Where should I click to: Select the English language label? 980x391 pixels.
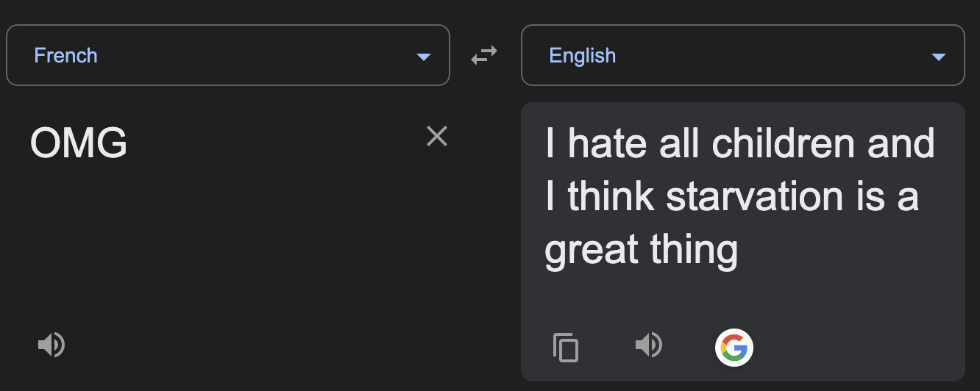click(x=582, y=55)
